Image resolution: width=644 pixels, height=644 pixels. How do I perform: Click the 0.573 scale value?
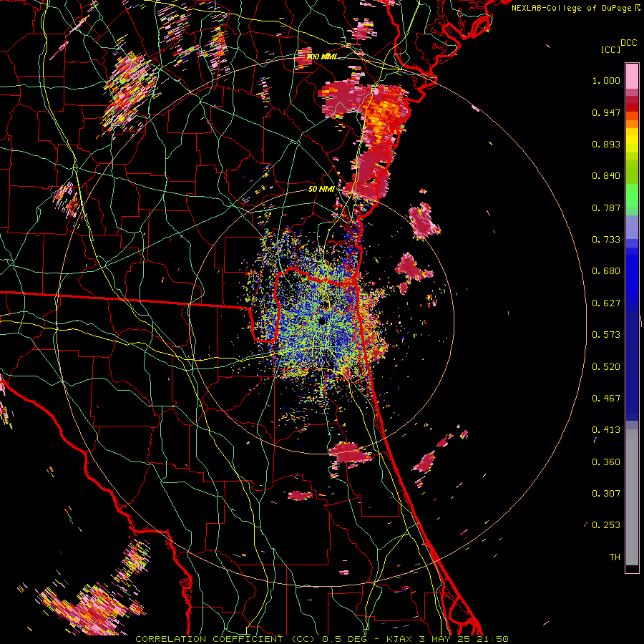coord(606,335)
